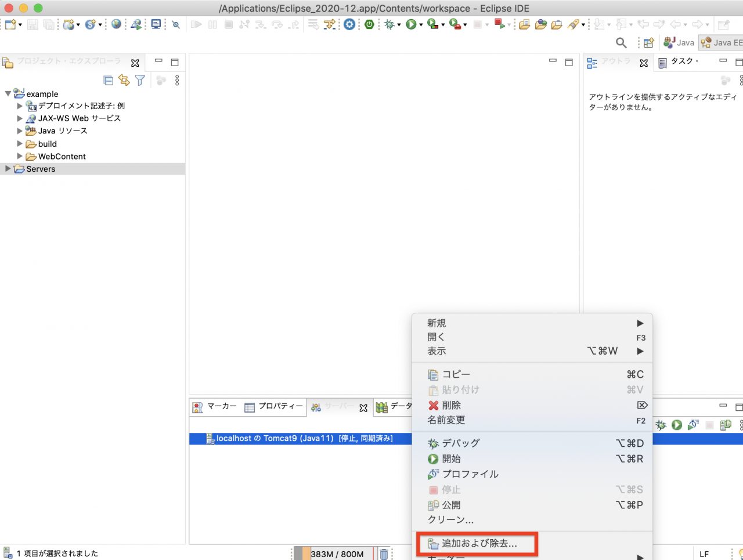This screenshot has width=743, height=560.
Task: Open Project Explorer view menu (three dots)
Action: coord(177,81)
